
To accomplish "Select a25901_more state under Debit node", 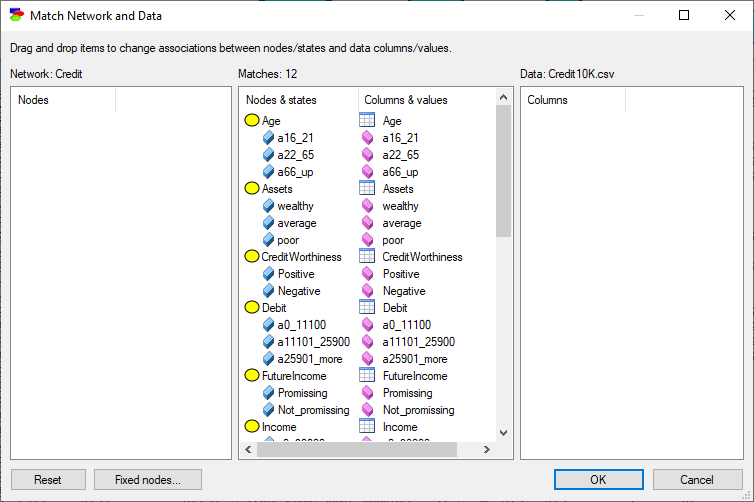I will click(x=310, y=359).
